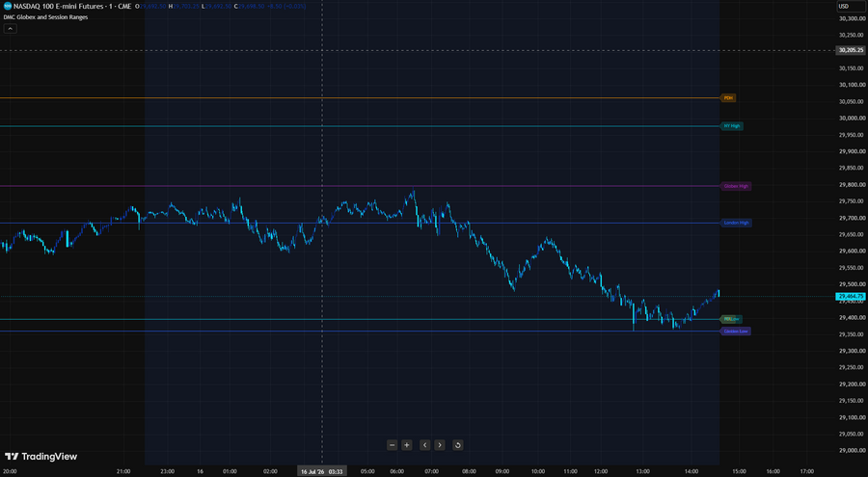Click the NY High line label
Screen dimensions: 868x477
coord(731,126)
